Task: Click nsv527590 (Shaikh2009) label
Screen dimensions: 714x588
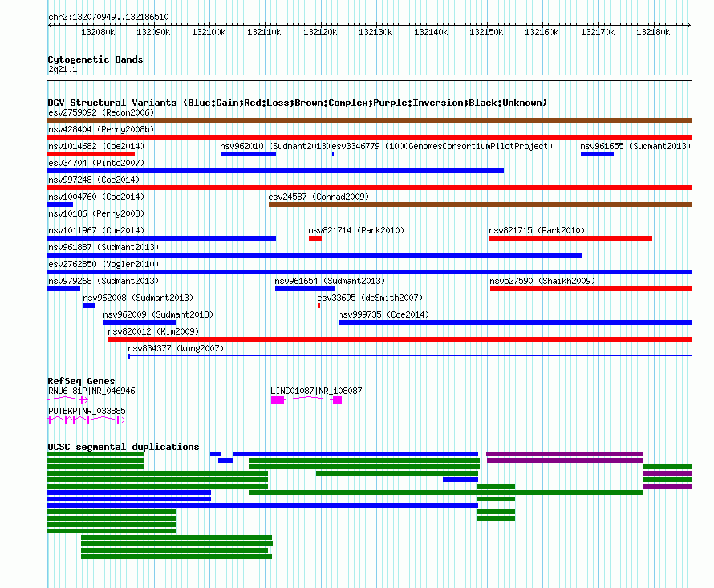Action: (x=542, y=281)
